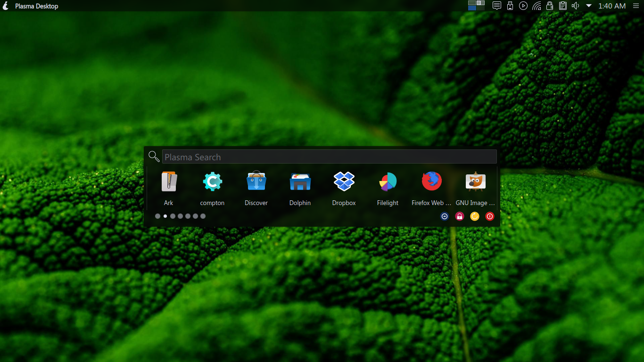Open the network connections tray icon
This screenshot has width=644, height=362.
tap(537, 6)
